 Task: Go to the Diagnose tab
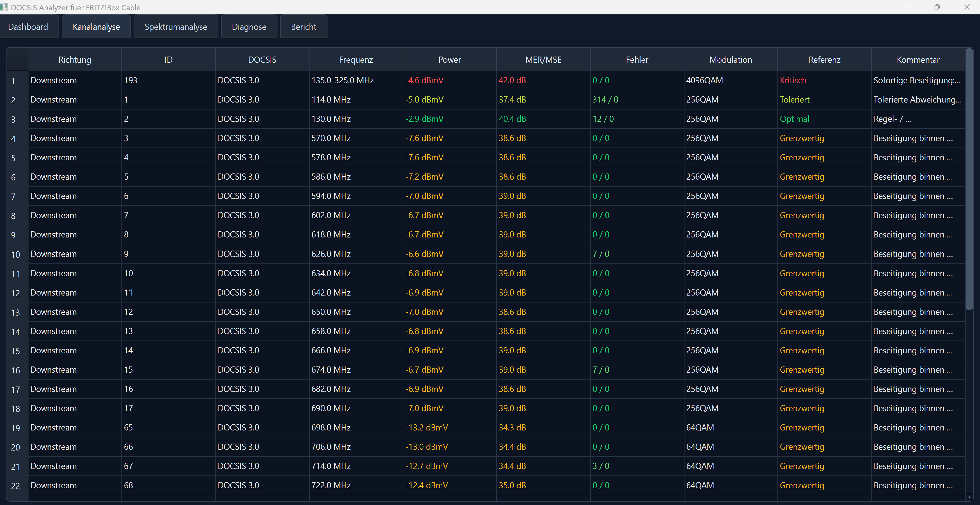tap(249, 27)
